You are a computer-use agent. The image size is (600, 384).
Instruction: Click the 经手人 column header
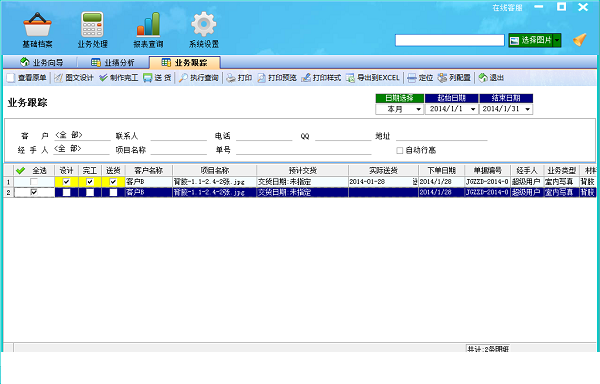(527, 170)
